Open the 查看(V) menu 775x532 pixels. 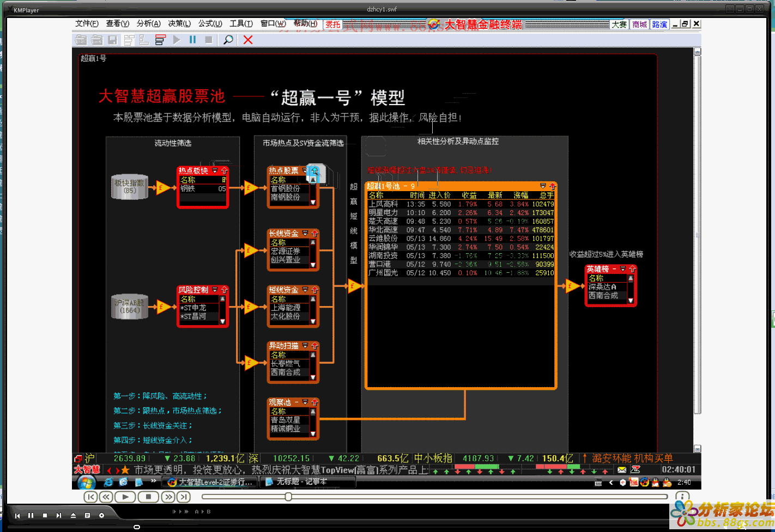118,23
